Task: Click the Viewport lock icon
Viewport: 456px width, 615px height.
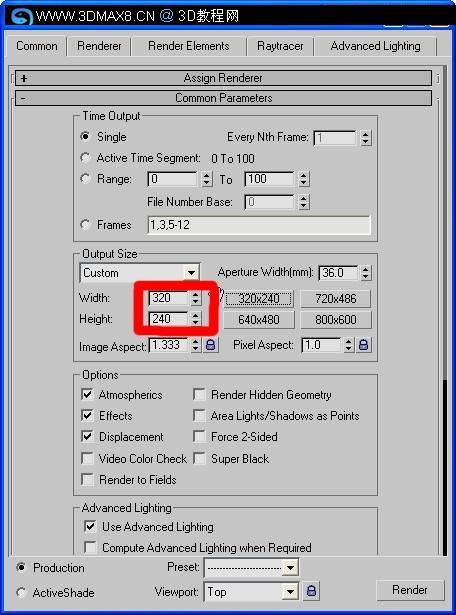Action: [x=311, y=591]
